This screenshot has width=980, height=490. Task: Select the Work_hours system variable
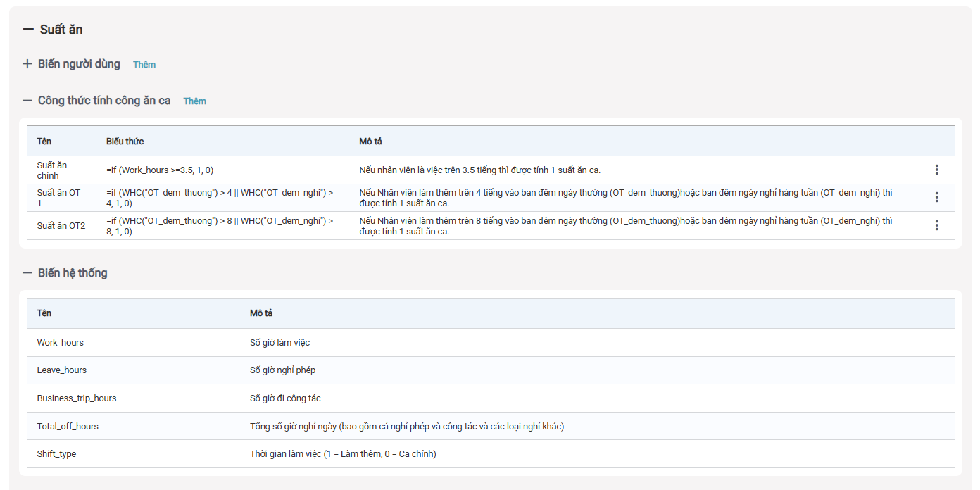coord(60,343)
